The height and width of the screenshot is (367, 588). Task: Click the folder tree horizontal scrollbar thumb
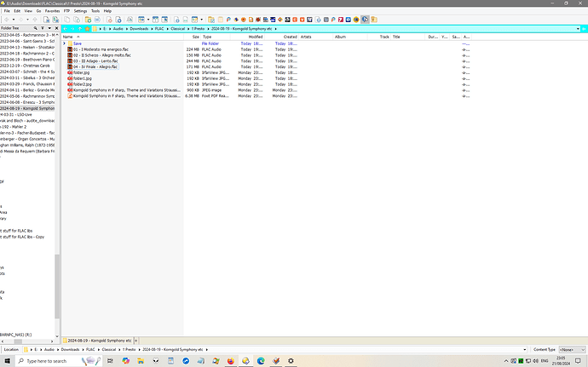18,341
